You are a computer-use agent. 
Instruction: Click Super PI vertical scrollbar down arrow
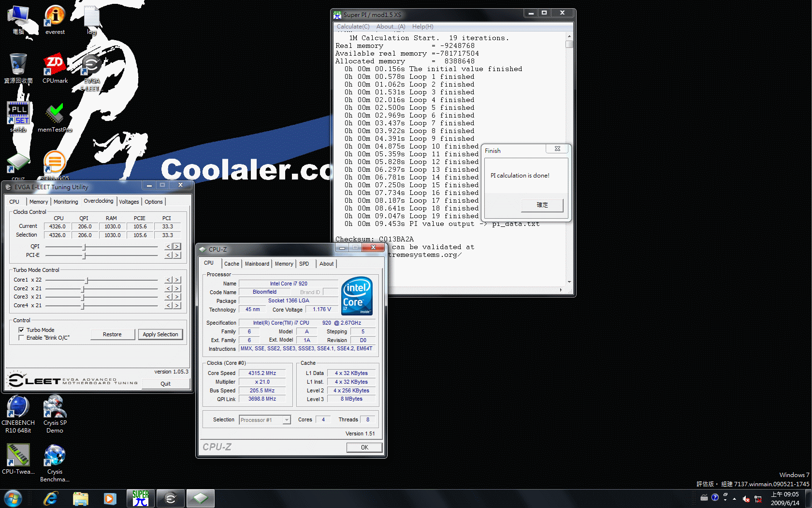point(569,282)
